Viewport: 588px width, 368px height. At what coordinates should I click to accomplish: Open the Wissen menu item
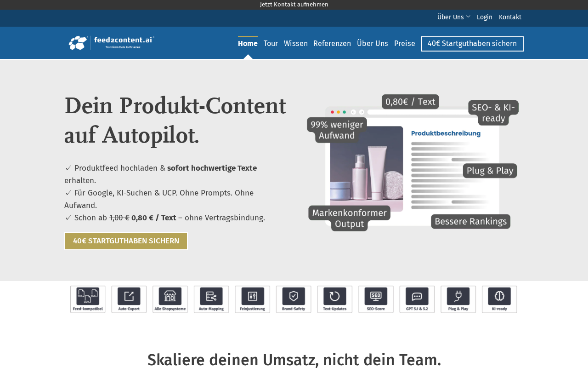(x=296, y=43)
